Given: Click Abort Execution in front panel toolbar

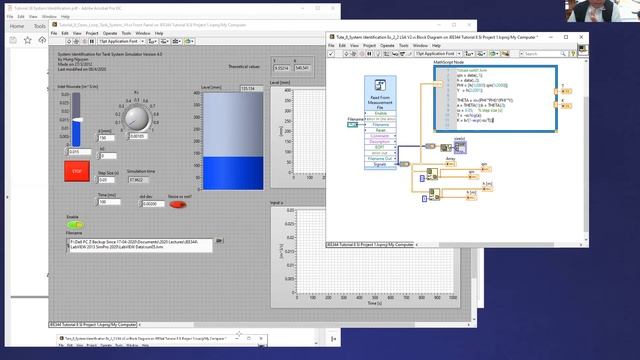Looking at the screenshot, I should pos(84,41).
